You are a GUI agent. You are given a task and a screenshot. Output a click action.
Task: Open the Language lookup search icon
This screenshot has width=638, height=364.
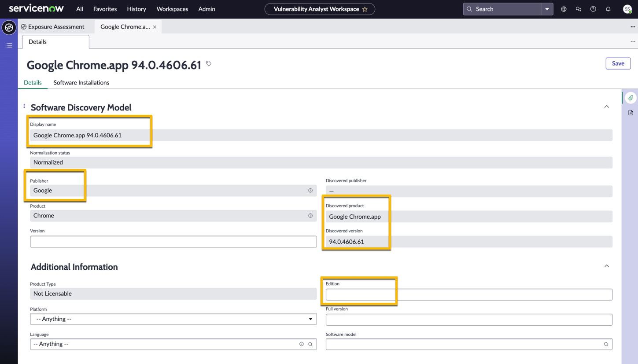coord(310,344)
